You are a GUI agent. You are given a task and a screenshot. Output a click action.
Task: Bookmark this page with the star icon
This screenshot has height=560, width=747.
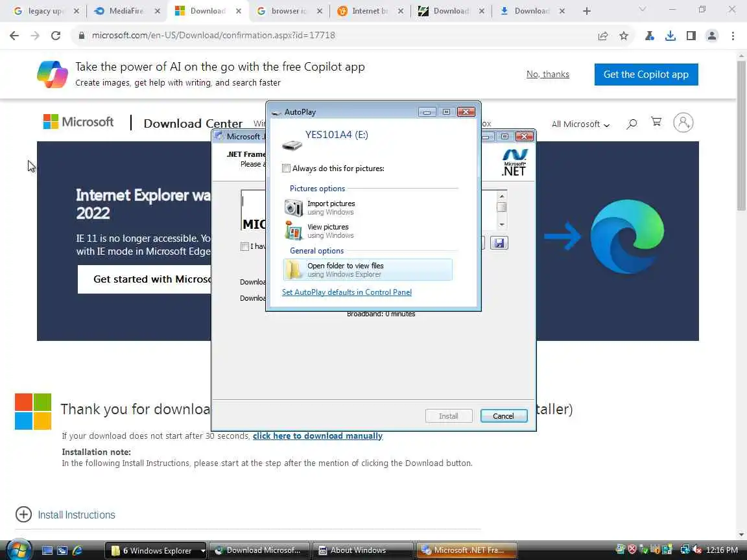[624, 36]
